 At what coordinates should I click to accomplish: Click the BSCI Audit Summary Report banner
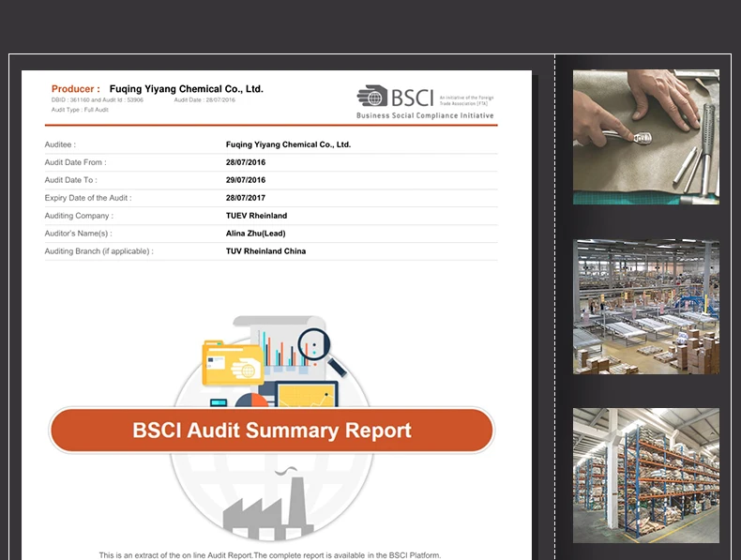tap(272, 430)
